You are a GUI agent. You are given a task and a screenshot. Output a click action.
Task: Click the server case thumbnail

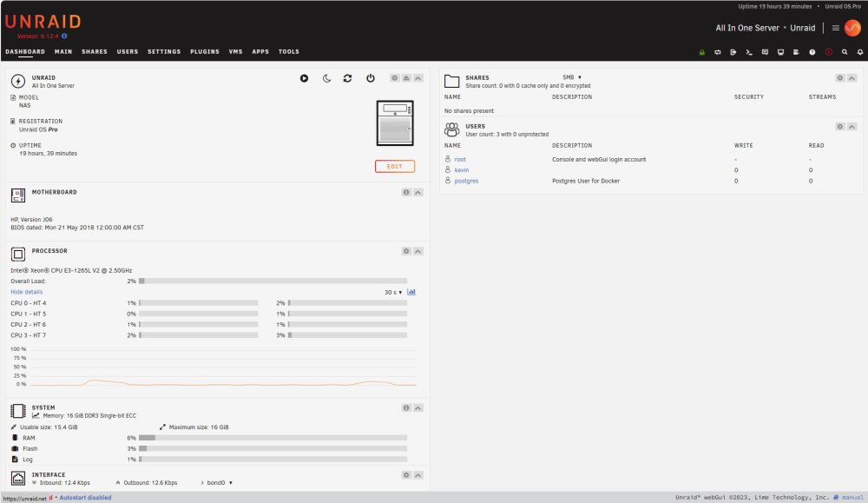(x=395, y=123)
